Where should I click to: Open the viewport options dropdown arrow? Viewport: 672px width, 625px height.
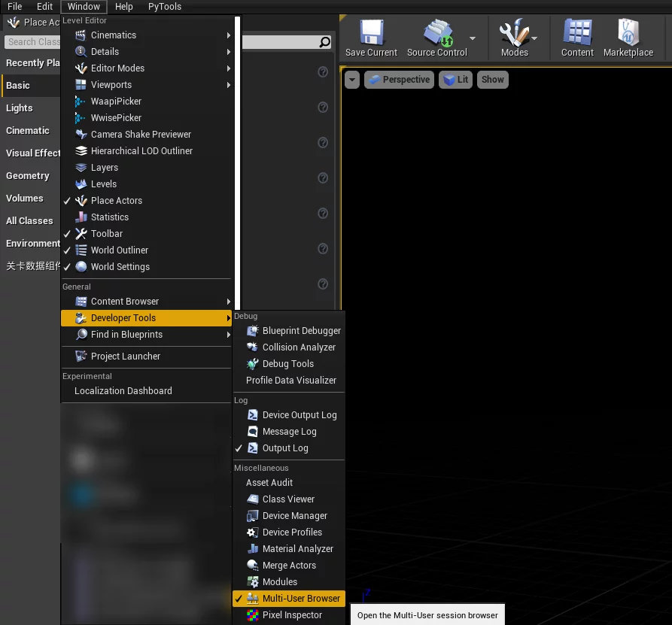tap(352, 80)
